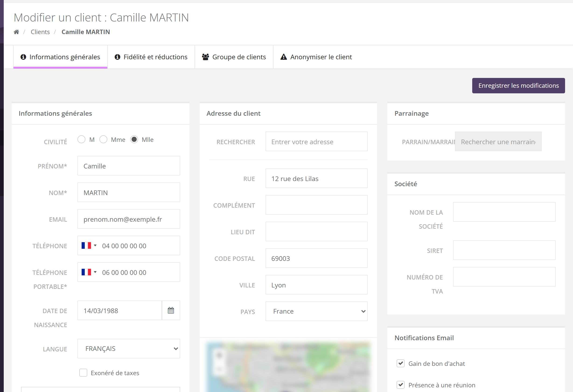The width and height of the screenshot is (573, 392).
Task: Switch to Groupe de clients tab
Action: [234, 57]
